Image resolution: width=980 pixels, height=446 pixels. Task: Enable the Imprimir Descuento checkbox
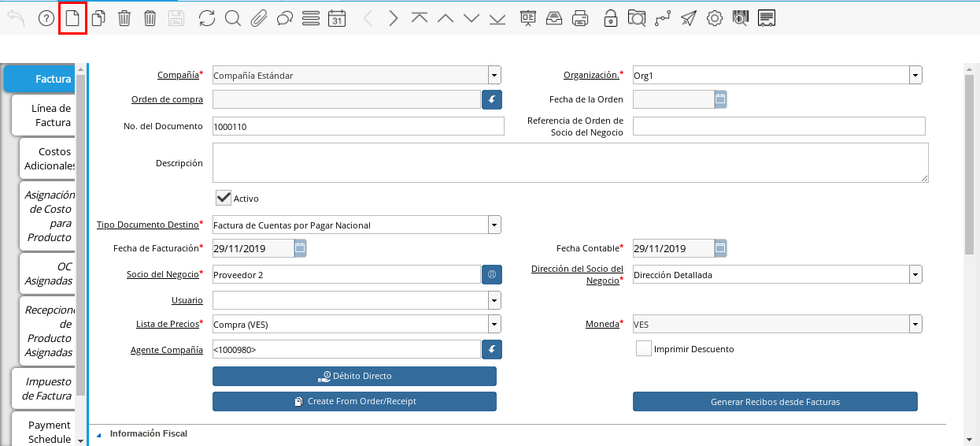tap(644, 348)
